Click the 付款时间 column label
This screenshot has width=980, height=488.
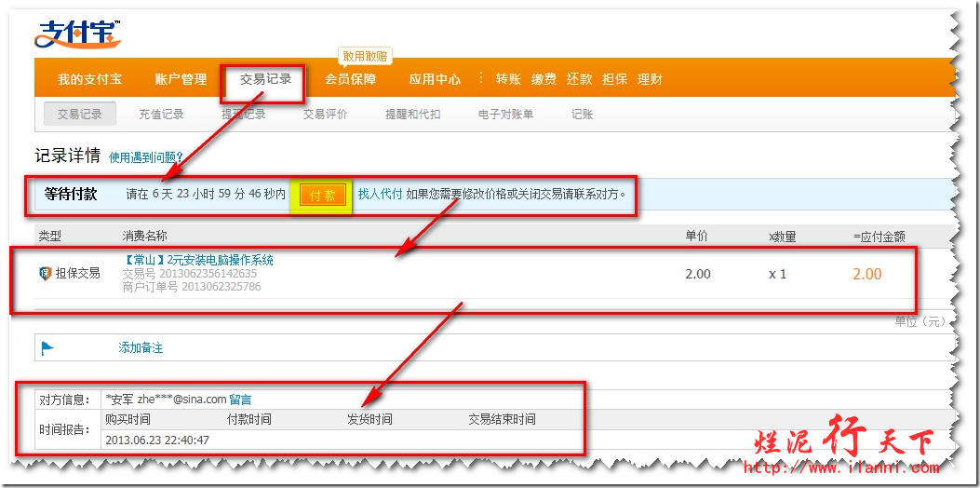[248, 419]
